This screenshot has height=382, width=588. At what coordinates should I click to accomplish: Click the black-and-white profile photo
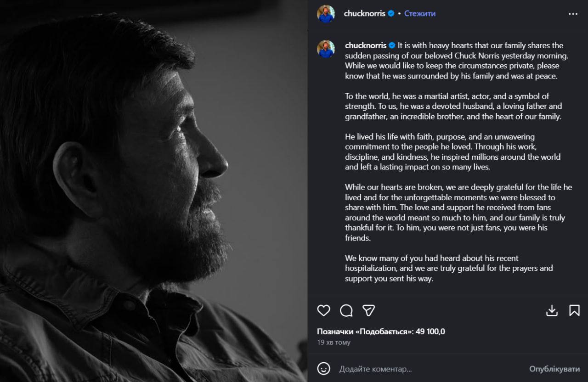click(153, 191)
